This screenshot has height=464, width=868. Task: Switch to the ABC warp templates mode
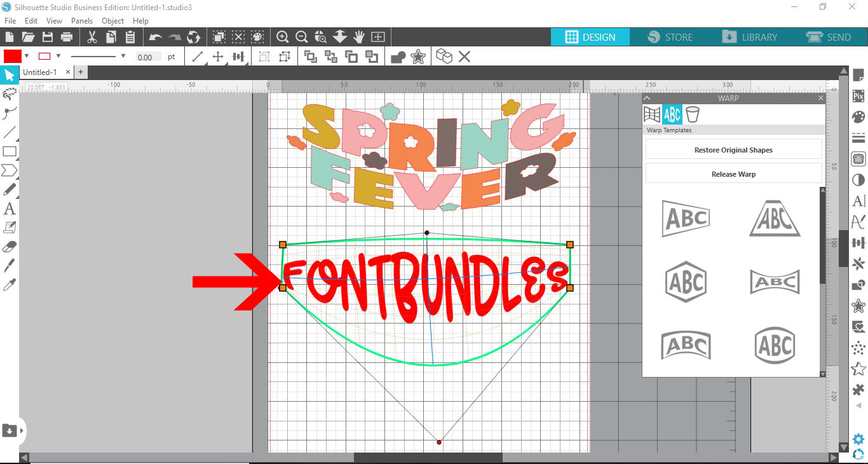coord(672,114)
